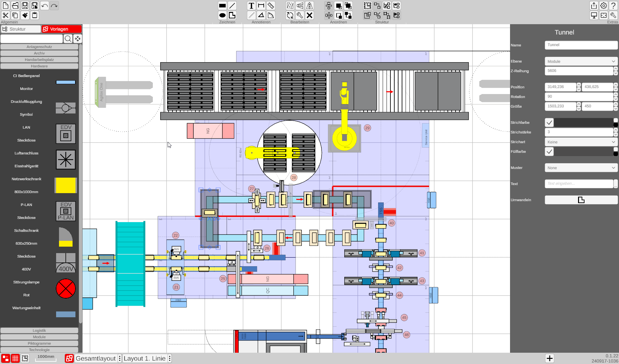
Task: Open the Anlagenschutz template category
Action: pyautogui.click(x=39, y=47)
